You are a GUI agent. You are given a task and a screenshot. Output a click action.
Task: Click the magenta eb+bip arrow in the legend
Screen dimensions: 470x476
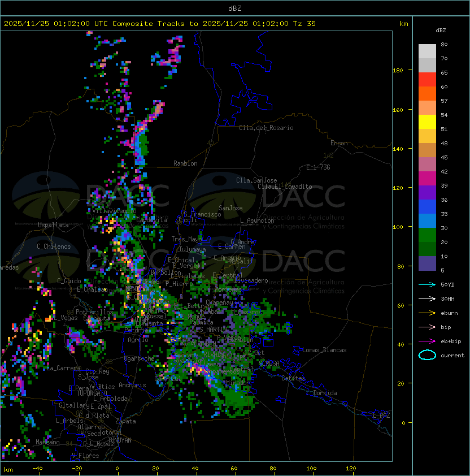[x=427, y=341]
